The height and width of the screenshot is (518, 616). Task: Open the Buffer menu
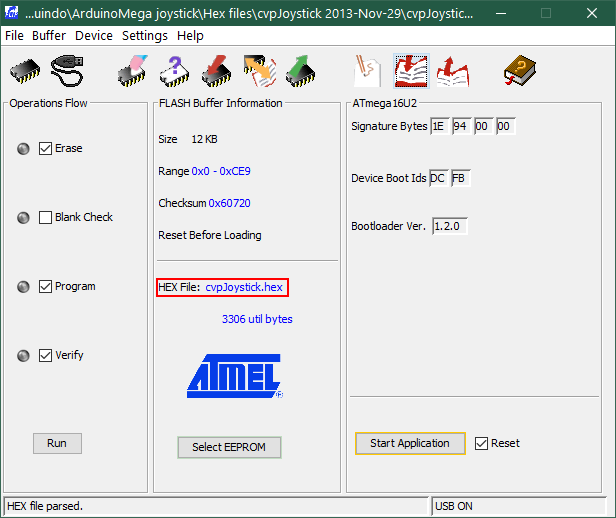49,36
